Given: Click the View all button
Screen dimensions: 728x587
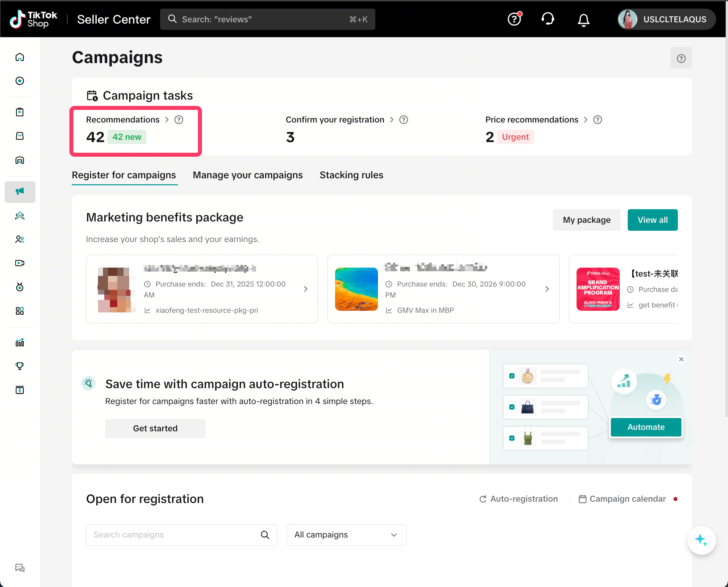Looking at the screenshot, I should coord(652,220).
